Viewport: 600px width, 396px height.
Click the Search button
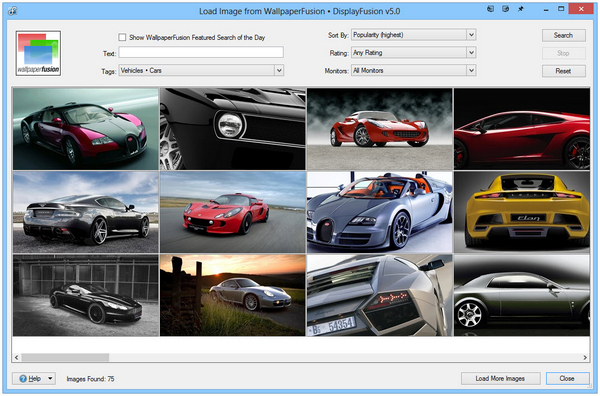564,35
